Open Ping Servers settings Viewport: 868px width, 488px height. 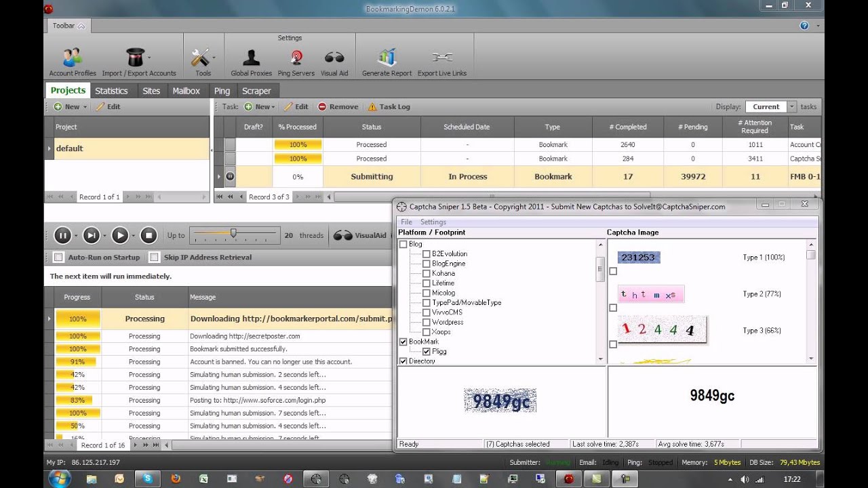click(x=296, y=62)
